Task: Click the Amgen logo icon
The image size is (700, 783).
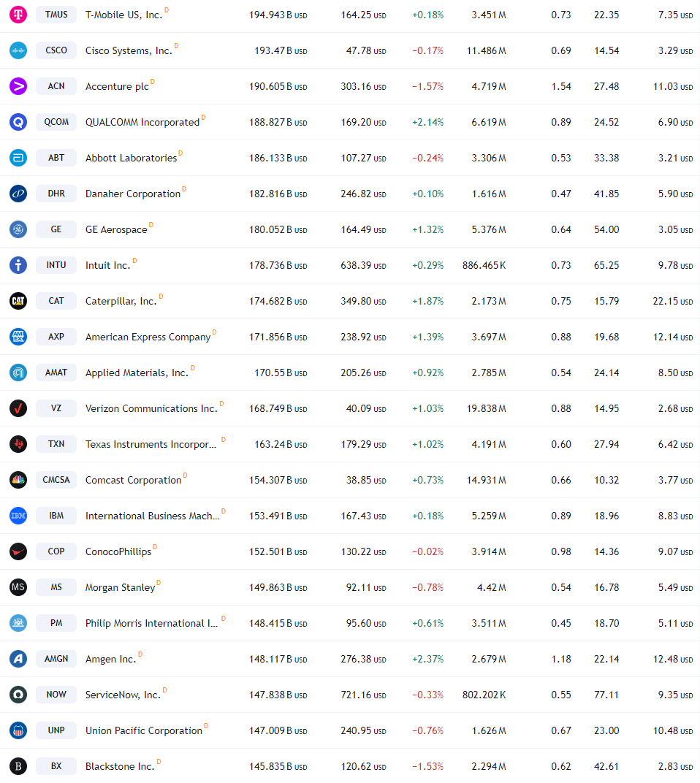Action: (18, 659)
